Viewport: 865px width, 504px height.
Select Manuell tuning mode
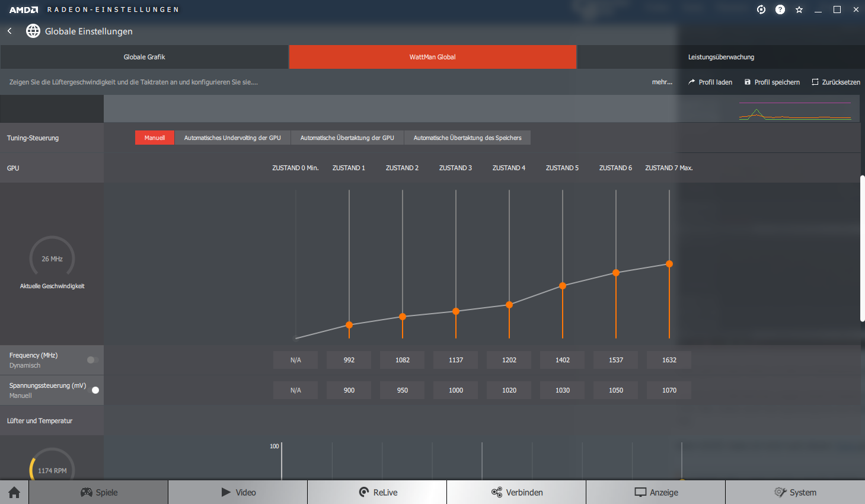[155, 138]
